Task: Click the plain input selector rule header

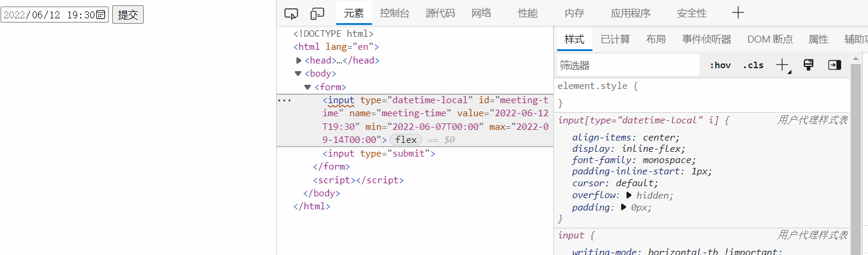Action: [575, 235]
